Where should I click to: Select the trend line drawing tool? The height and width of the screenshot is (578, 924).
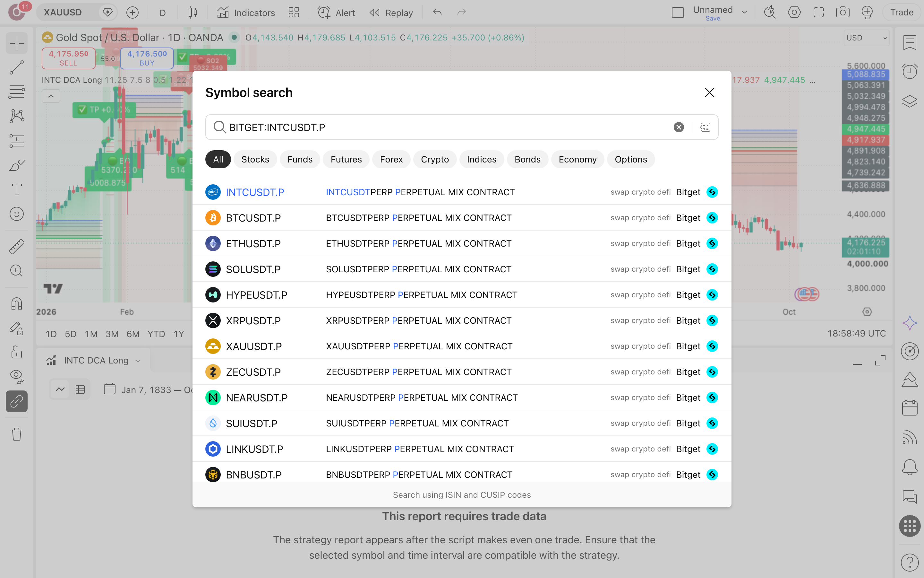pyautogui.click(x=17, y=68)
